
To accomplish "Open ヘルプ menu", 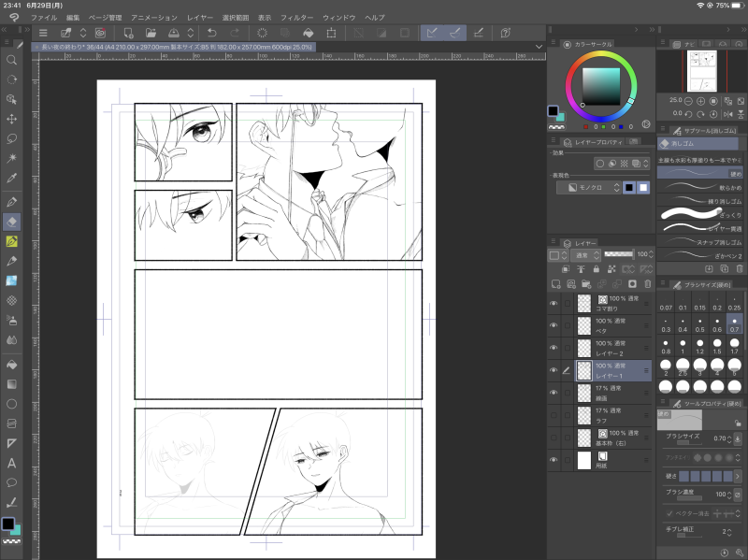I will 375,18.
